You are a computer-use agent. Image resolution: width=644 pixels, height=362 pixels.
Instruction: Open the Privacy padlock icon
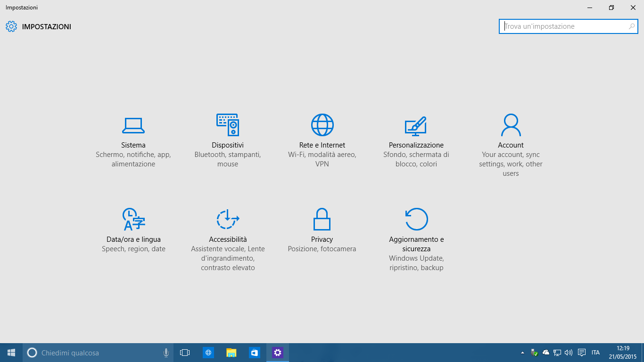click(x=322, y=219)
